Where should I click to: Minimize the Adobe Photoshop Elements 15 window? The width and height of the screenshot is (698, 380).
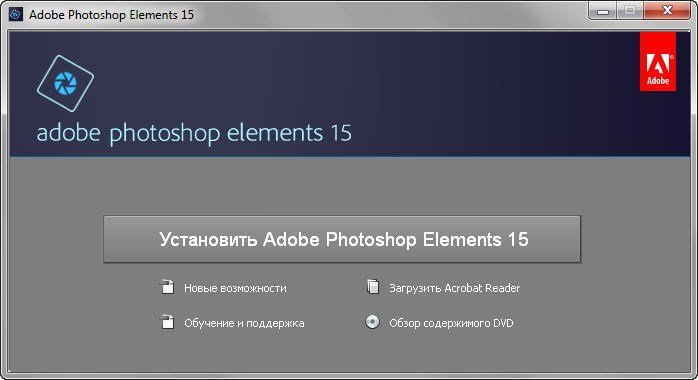[x=603, y=11]
